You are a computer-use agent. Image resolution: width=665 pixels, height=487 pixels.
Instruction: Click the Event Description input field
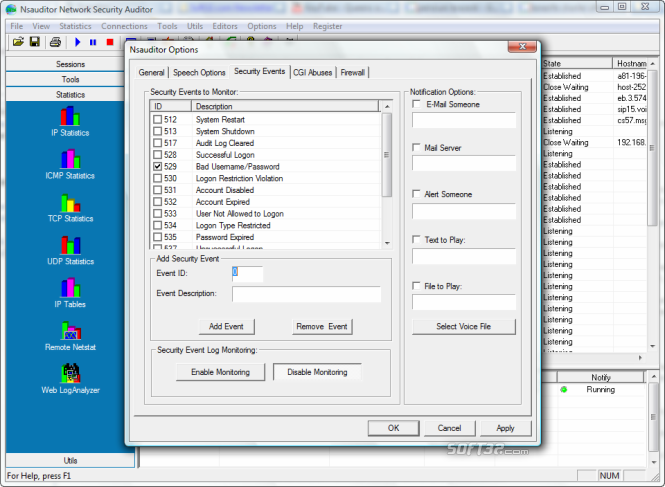coord(306,294)
